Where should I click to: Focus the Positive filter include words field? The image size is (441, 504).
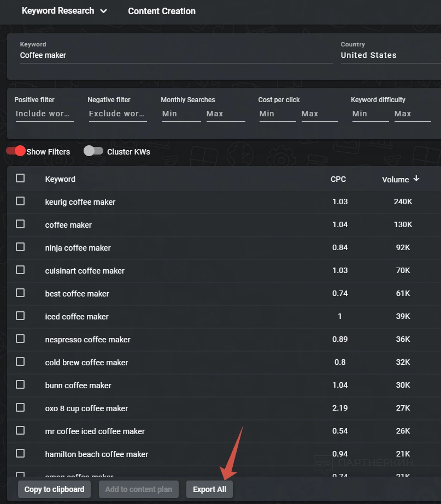(44, 114)
